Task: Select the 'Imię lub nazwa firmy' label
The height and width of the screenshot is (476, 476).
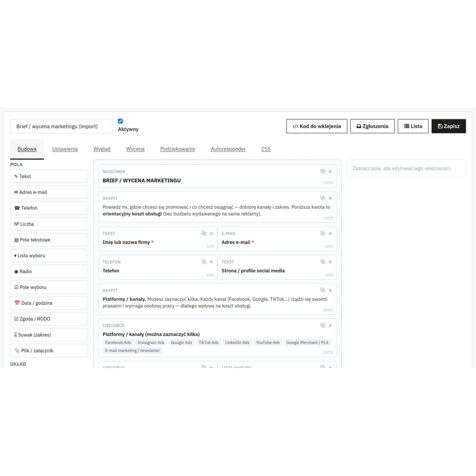Action: [126, 242]
